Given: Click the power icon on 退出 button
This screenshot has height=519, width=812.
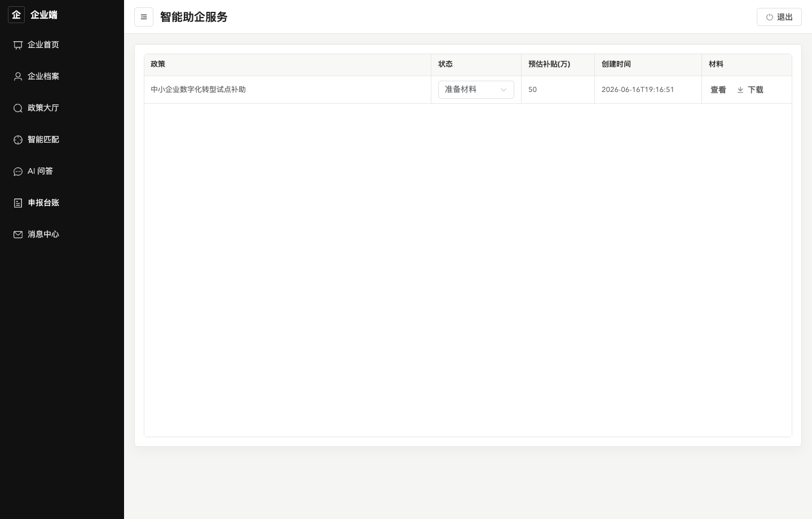Looking at the screenshot, I should (x=769, y=17).
